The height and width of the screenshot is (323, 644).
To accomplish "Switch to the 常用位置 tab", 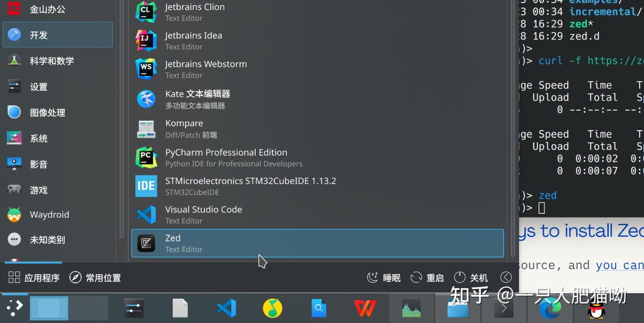I will (95, 277).
